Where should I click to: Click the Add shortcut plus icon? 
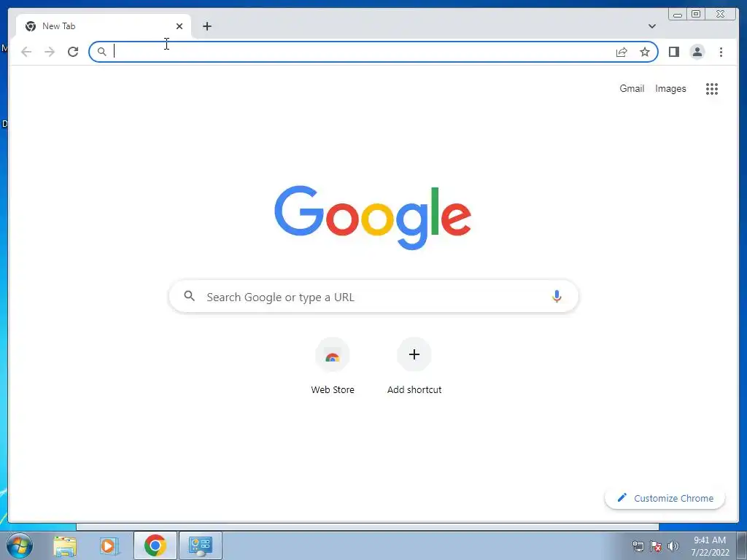click(x=414, y=354)
